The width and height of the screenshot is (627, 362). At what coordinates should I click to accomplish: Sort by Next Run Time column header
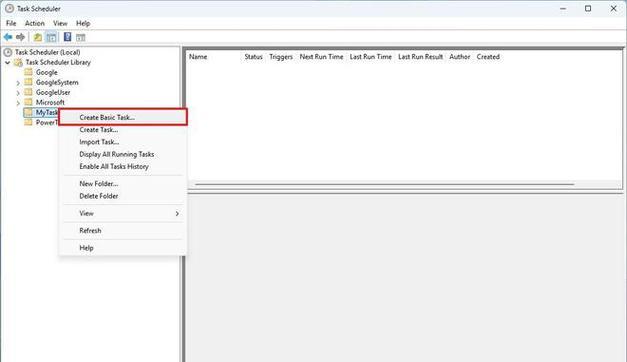pos(321,57)
